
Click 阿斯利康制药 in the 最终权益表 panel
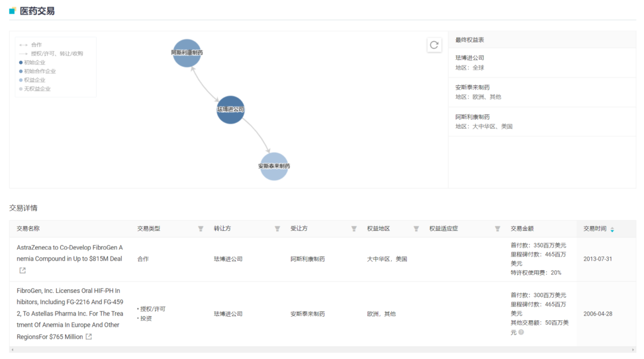[x=472, y=117]
